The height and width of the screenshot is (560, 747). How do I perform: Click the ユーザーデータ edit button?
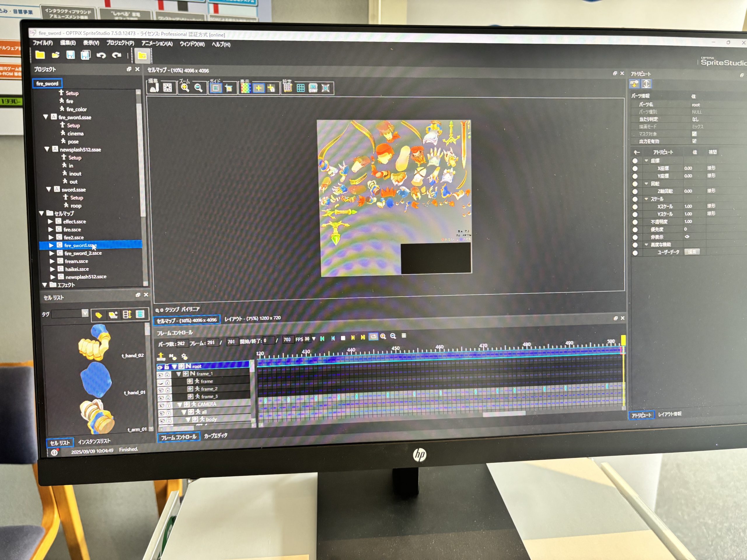coord(692,252)
